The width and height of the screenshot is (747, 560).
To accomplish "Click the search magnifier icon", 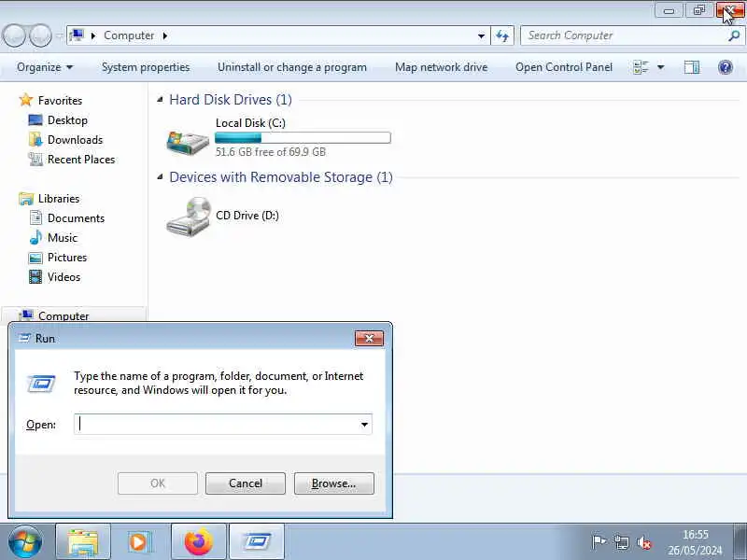I will 734,35.
